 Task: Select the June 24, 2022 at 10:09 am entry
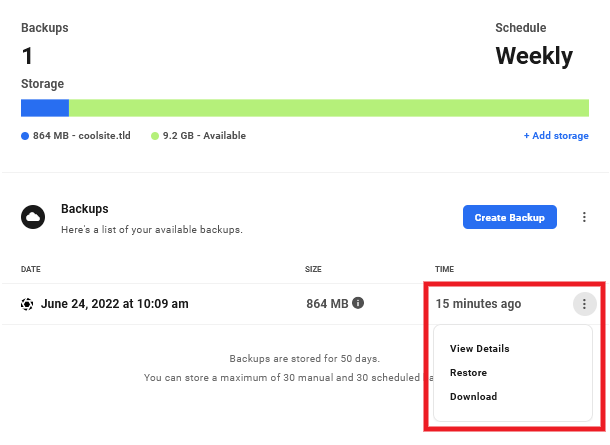pyautogui.click(x=115, y=304)
